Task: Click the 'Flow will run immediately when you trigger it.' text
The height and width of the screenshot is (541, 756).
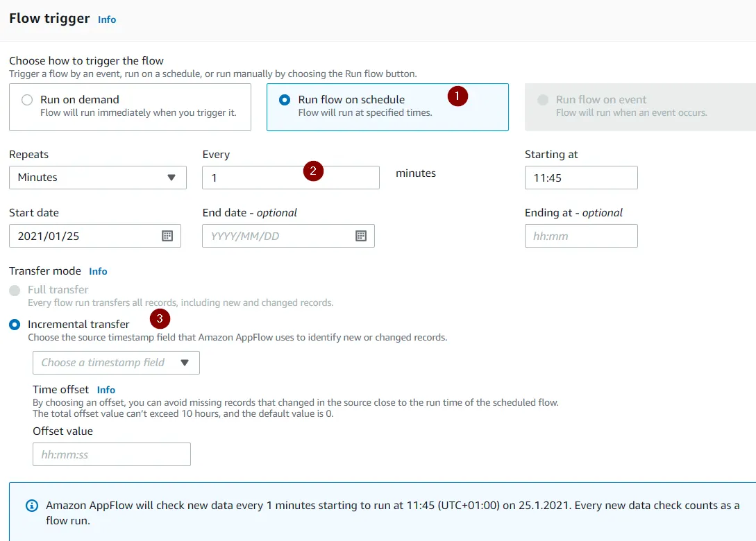Action: tap(138, 113)
